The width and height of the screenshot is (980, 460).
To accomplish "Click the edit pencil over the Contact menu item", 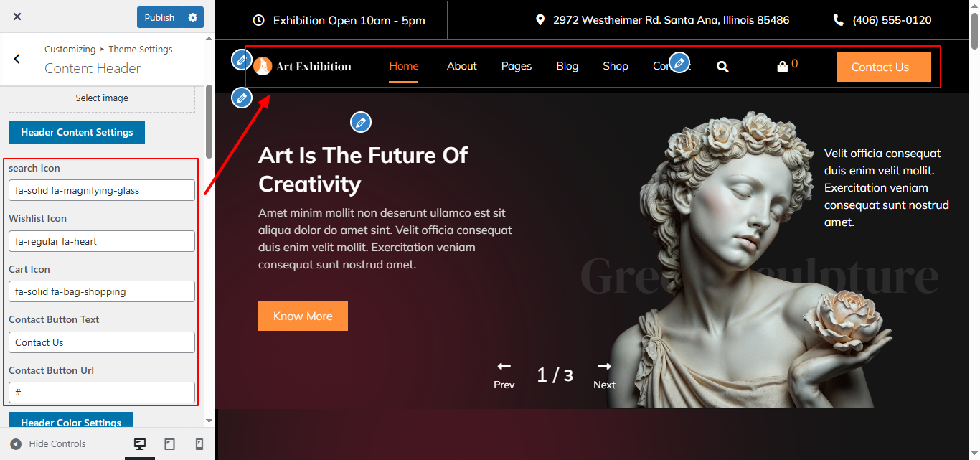I will point(679,62).
